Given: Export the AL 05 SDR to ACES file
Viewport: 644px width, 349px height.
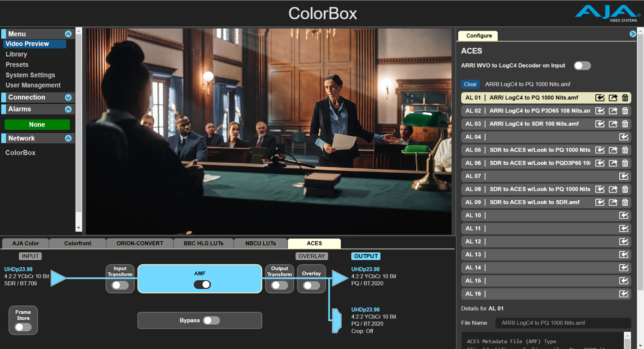Looking at the screenshot, I should tap(613, 150).
